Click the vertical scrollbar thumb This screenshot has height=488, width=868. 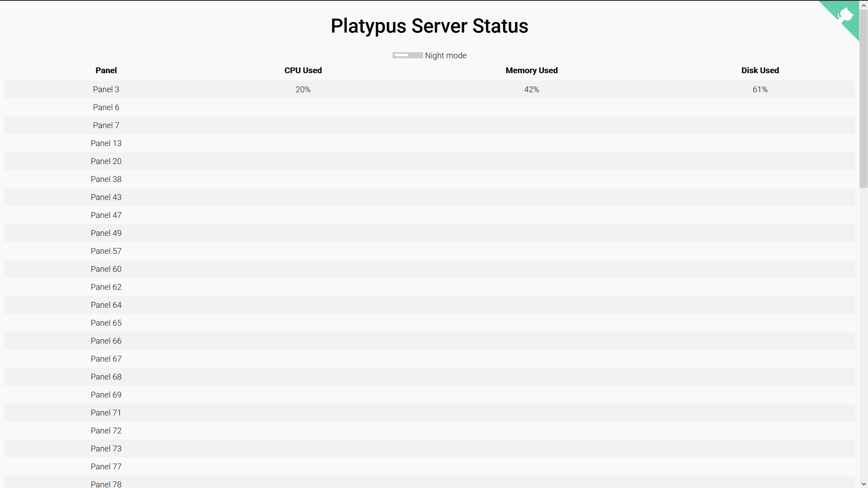click(x=864, y=98)
